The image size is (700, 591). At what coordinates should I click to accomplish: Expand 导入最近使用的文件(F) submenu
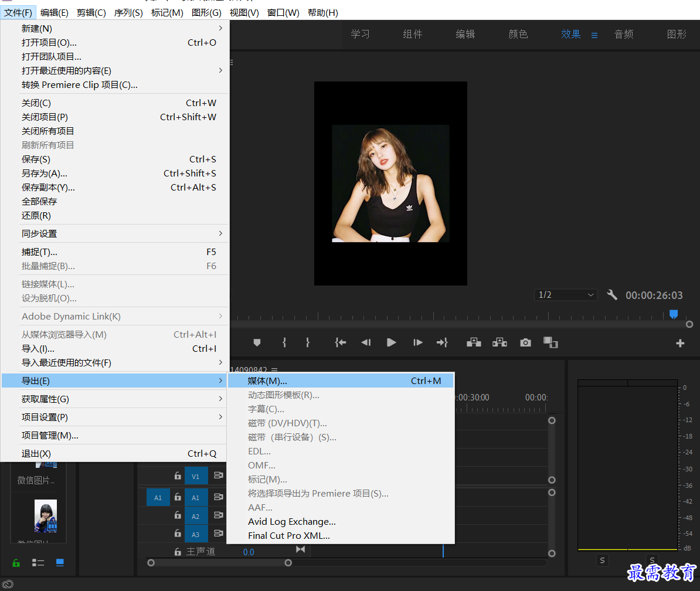click(115, 362)
